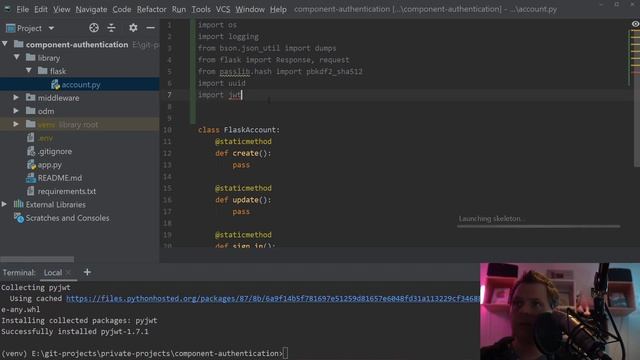The height and width of the screenshot is (360, 640).
Task: Click the External Libraries icon
Action: point(18,204)
